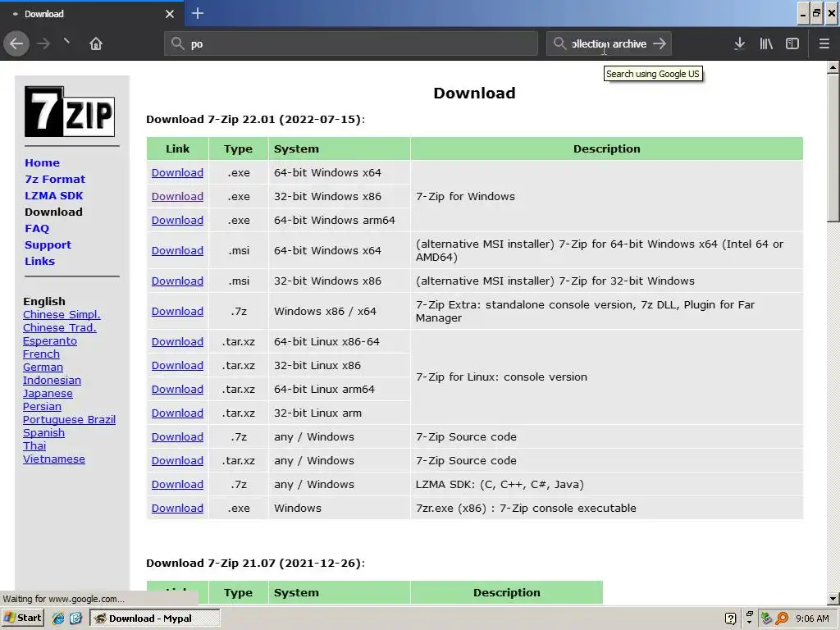The height and width of the screenshot is (630, 840).
Task: Open the LZMA SDK page
Action: point(53,195)
